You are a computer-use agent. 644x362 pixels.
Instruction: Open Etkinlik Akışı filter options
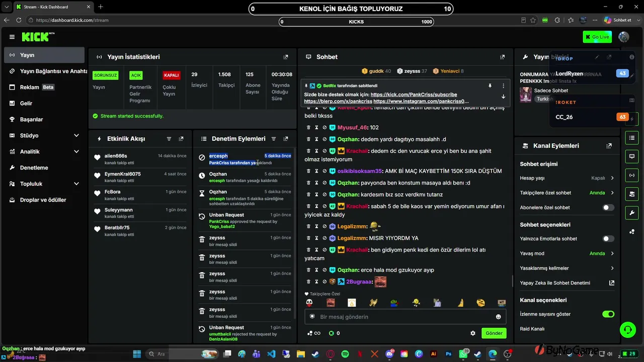click(169, 139)
